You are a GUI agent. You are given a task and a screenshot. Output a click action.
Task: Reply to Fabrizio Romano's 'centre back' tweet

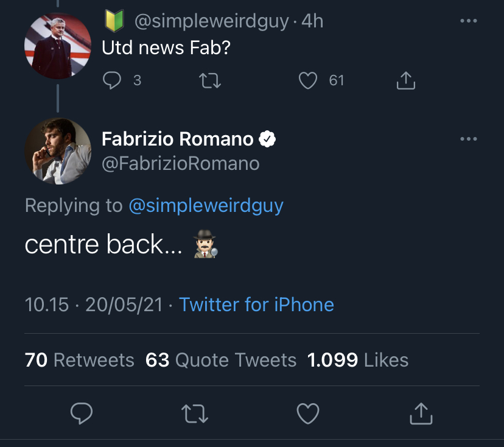click(82, 414)
